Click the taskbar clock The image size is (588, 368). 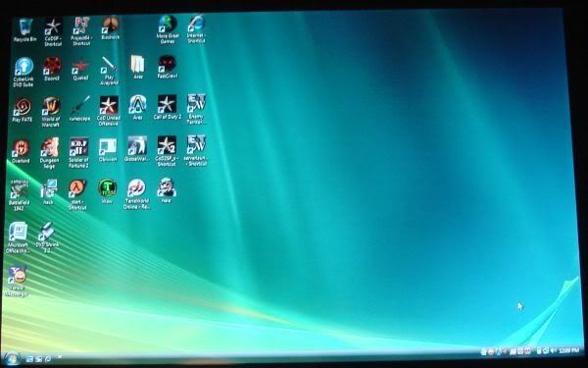568,350
